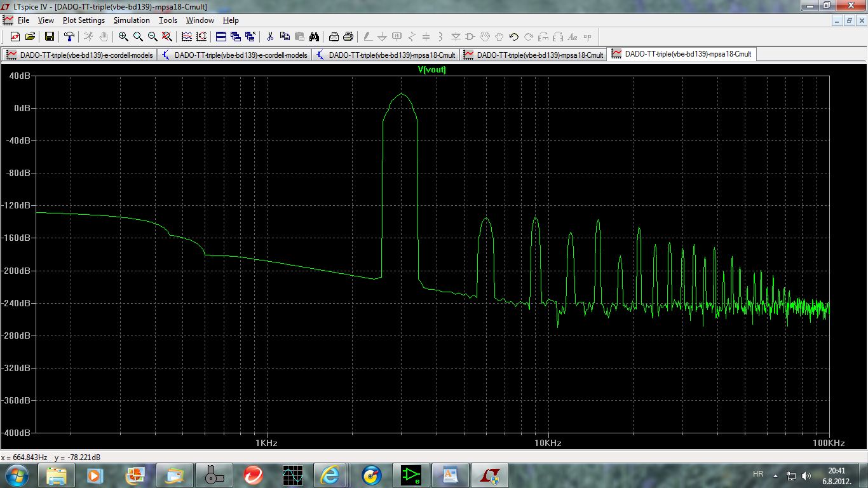868x488 pixels.
Task: Click the Pick Visible Traces icon
Action: (187, 37)
